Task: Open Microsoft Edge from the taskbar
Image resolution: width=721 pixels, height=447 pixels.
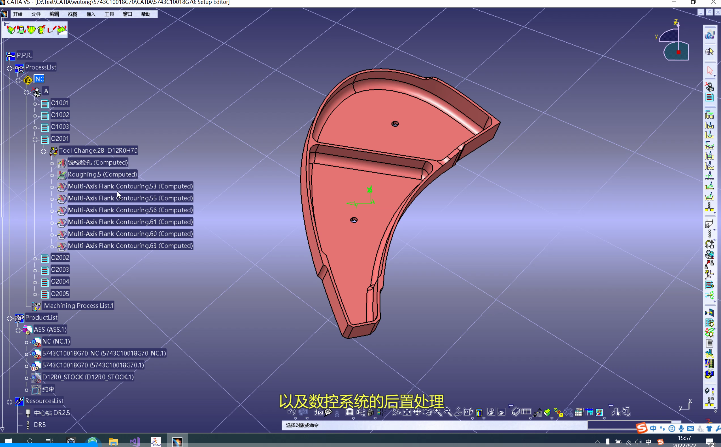Action: [91, 440]
